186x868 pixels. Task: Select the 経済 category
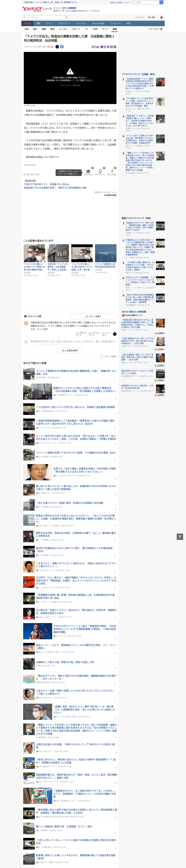(x=52, y=29)
